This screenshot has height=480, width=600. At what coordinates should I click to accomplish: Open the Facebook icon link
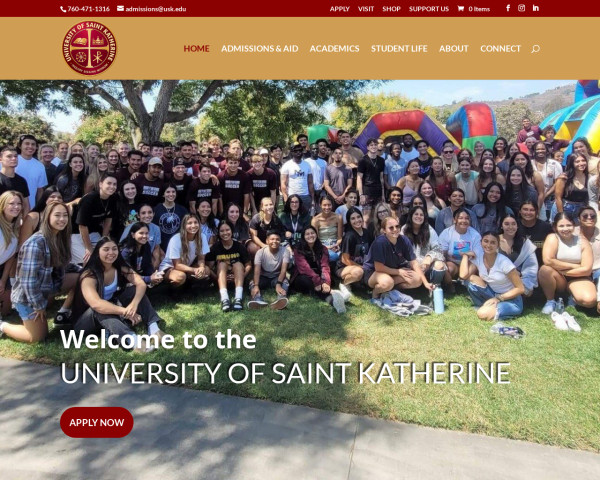click(x=508, y=8)
